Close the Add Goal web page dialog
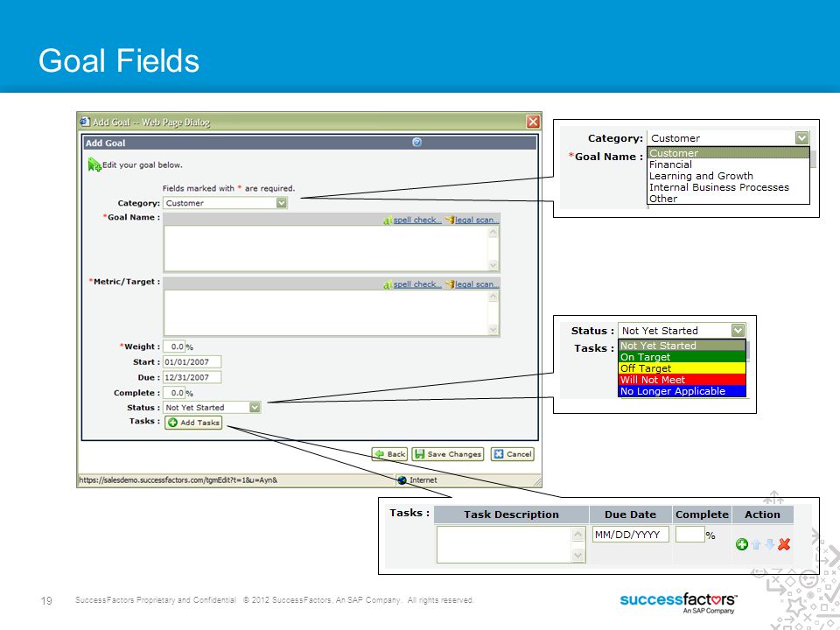The image size is (840, 630). (x=533, y=122)
